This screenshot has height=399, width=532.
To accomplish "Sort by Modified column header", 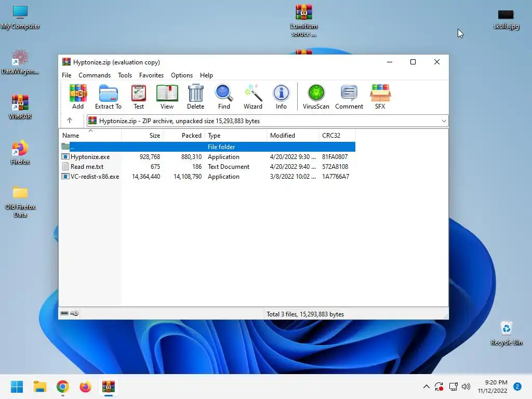I will click(293, 136).
